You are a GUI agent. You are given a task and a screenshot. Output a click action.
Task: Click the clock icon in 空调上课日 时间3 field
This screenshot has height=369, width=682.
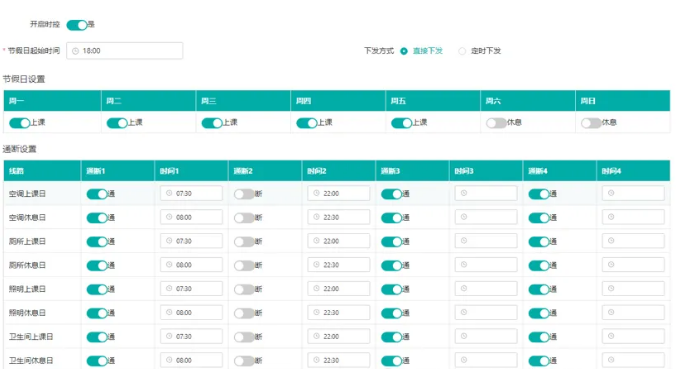(x=464, y=193)
